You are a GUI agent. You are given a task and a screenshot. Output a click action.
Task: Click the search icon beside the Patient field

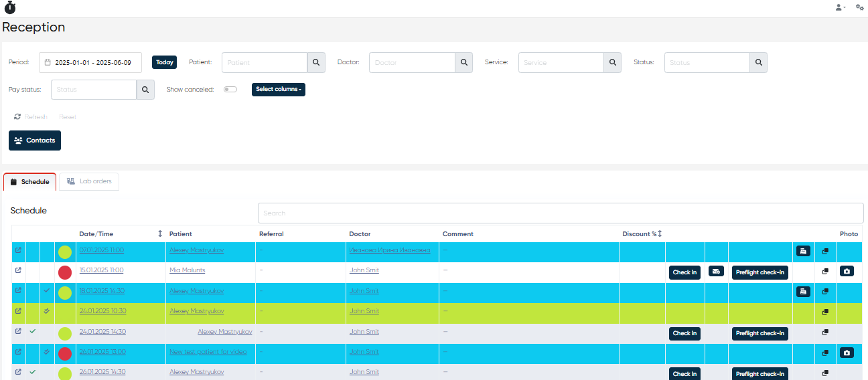point(316,62)
